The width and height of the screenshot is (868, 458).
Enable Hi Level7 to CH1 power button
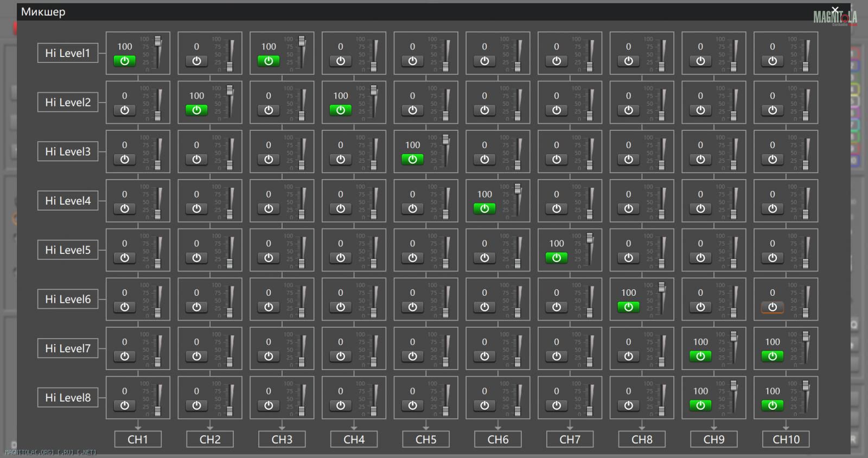coord(125,356)
